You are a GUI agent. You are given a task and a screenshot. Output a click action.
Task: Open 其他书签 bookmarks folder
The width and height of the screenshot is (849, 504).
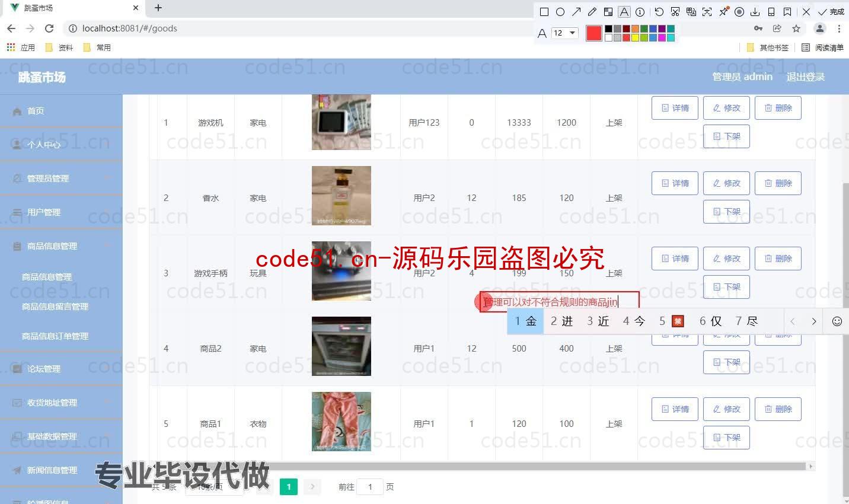(x=768, y=47)
